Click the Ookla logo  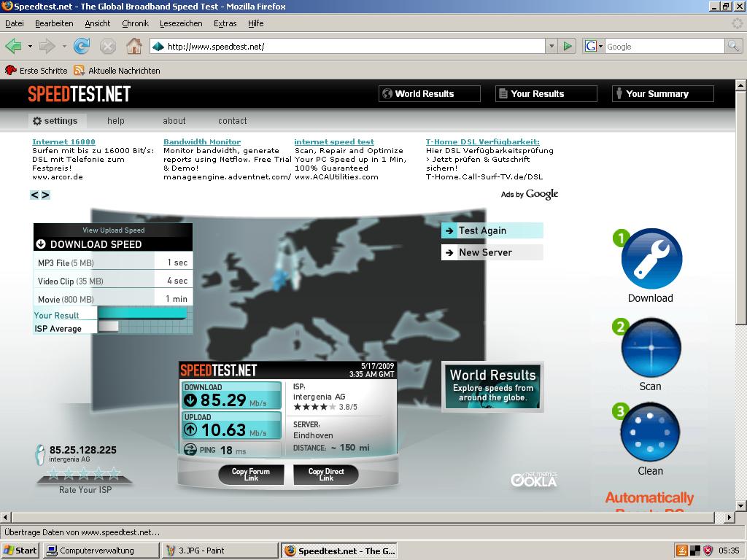533,480
